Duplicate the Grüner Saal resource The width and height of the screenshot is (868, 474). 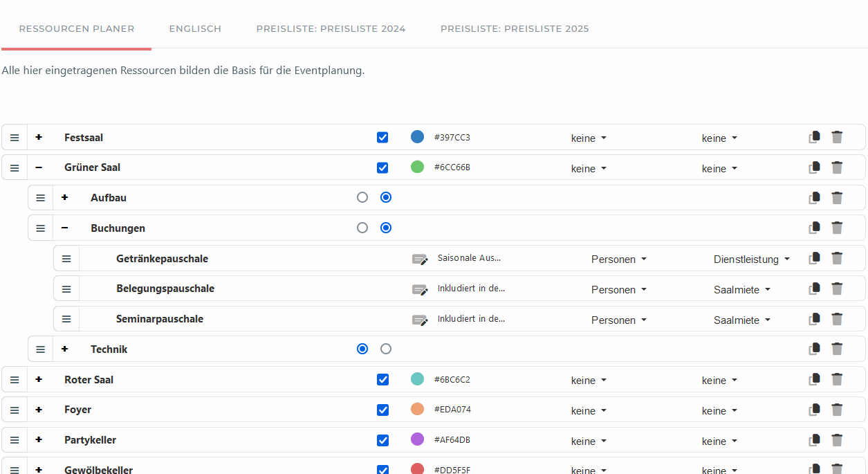[x=815, y=167]
